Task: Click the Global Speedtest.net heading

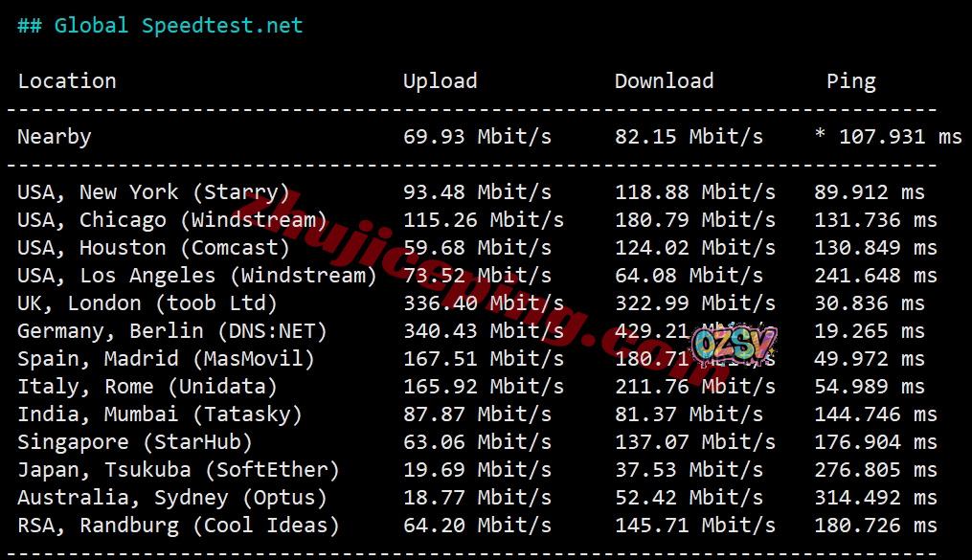Action: click(x=160, y=26)
